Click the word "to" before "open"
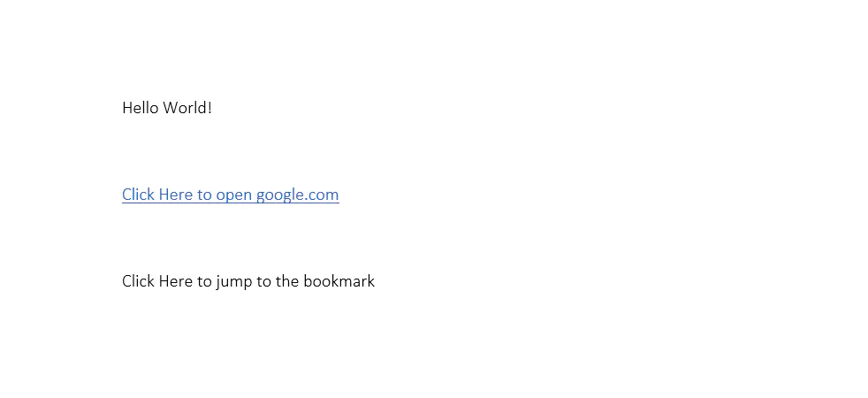868x398 pixels. [x=204, y=195]
